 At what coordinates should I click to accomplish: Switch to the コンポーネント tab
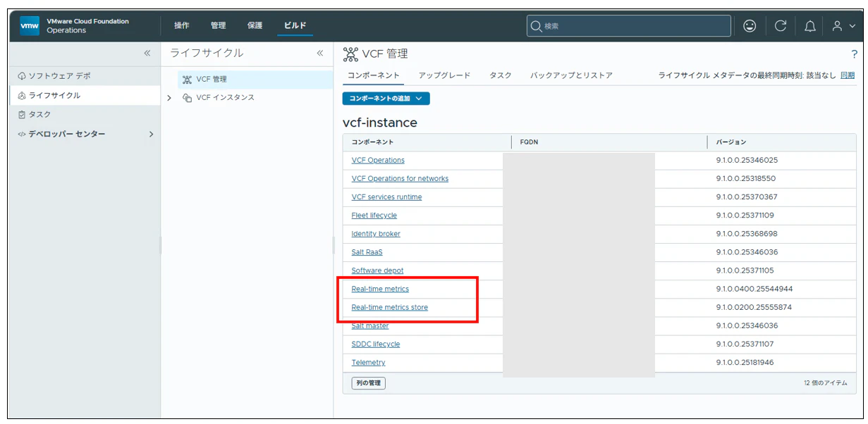pyautogui.click(x=374, y=75)
